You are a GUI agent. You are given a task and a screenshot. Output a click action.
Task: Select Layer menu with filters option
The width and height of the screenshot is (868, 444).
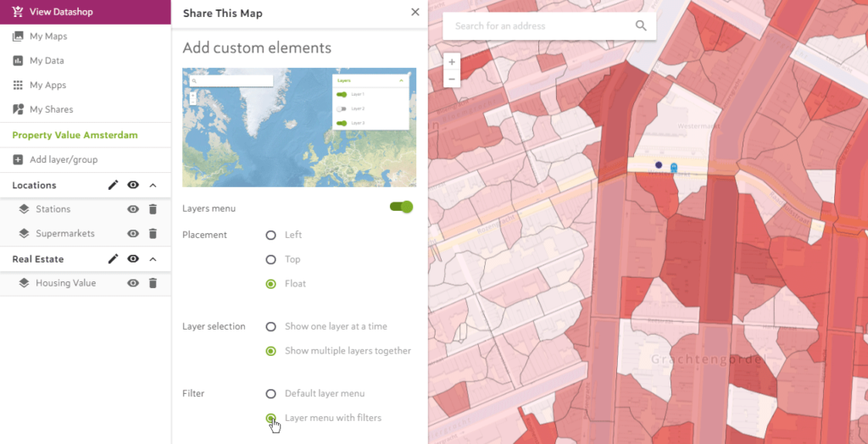click(x=270, y=418)
